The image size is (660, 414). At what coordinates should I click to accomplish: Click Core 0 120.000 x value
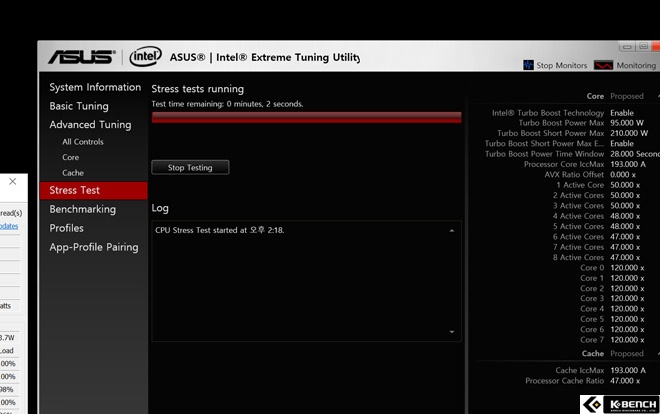click(627, 268)
